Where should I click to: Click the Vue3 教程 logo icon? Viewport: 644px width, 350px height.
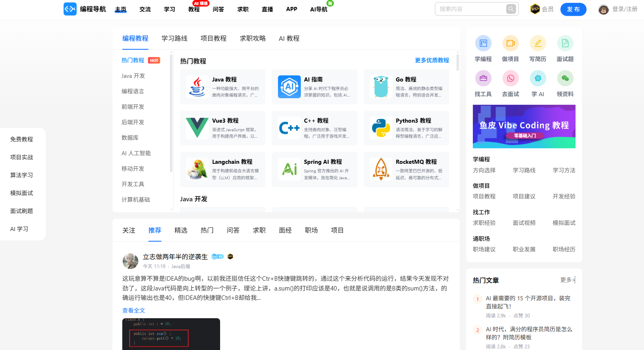(197, 128)
